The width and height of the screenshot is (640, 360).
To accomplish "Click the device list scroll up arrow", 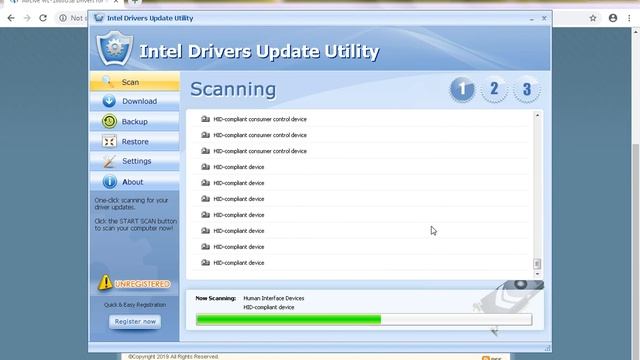I will click(537, 116).
